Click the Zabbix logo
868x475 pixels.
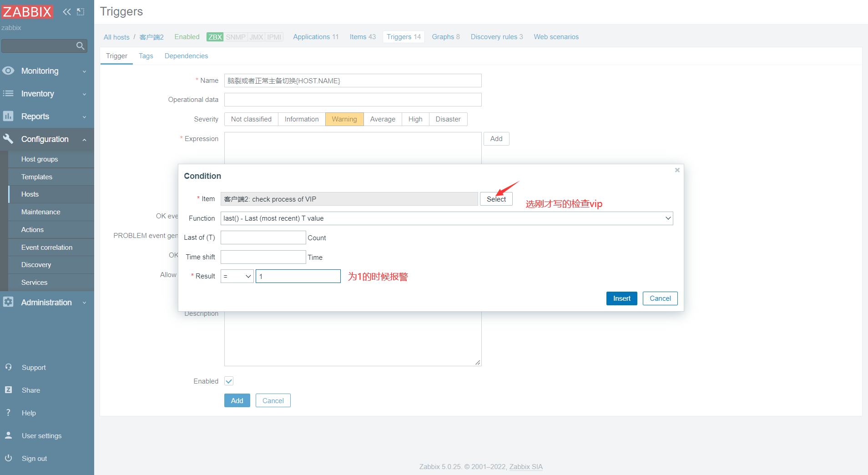point(27,12)
